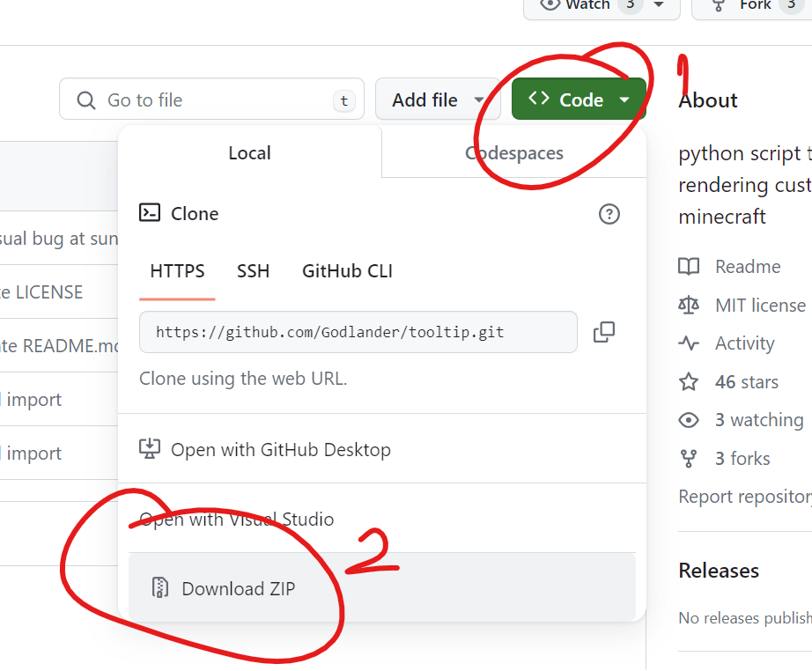Select the SSH clone tab
Image resolution: width=812 pixels, height=671 pixels.
(253, 271)
